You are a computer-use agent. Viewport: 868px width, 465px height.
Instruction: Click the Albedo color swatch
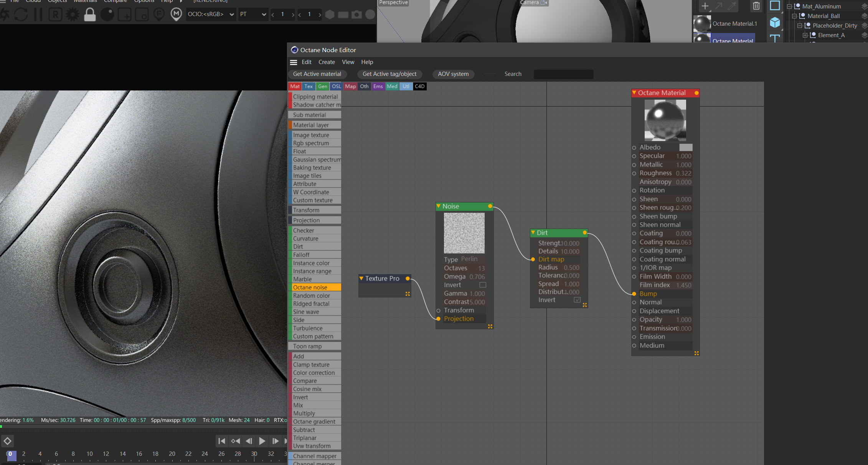pos(686,147)
